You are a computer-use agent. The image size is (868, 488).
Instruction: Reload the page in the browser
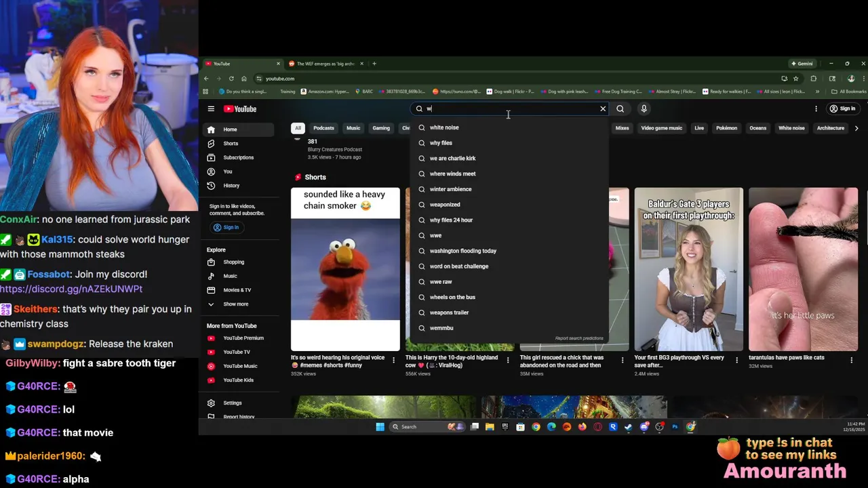pos(231,79)
